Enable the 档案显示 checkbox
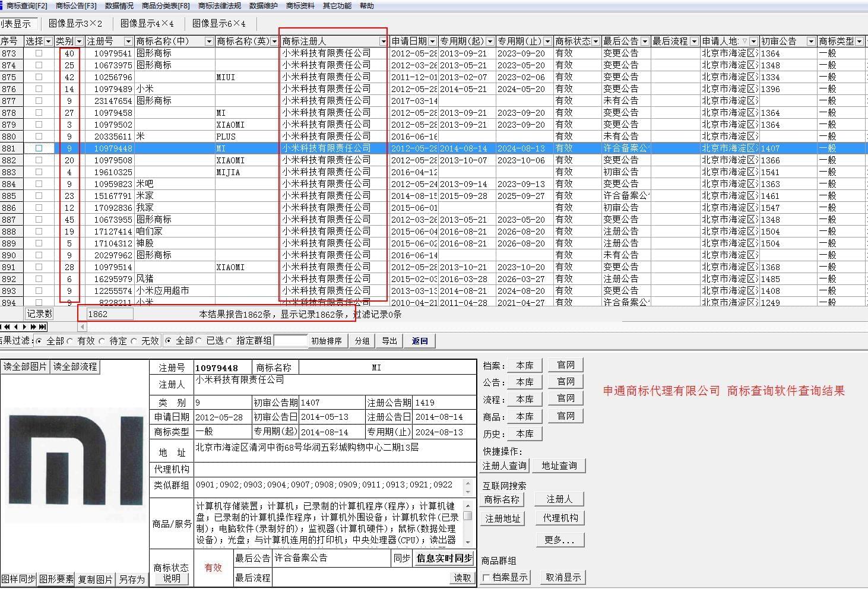 (486, 577)
